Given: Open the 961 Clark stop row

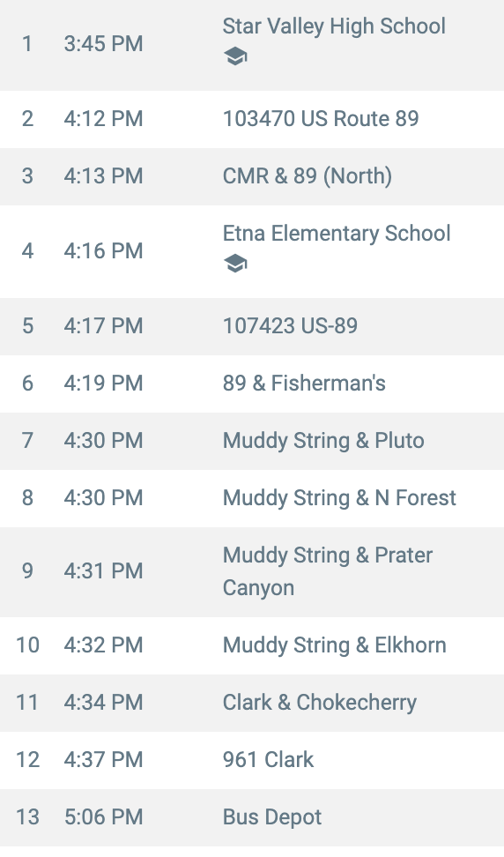Looking at the screenshot, I should click(x=252, y=760).
